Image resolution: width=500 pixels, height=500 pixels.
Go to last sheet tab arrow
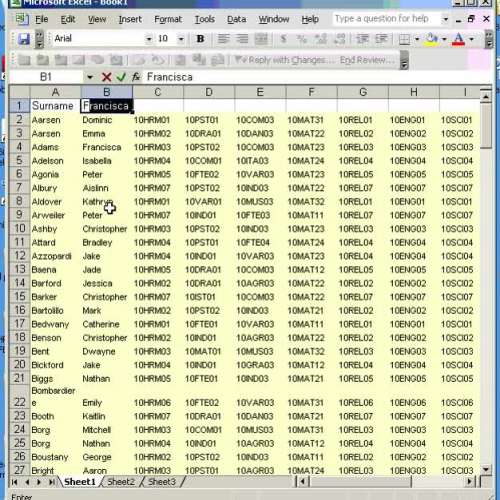(x=52, y=482)
